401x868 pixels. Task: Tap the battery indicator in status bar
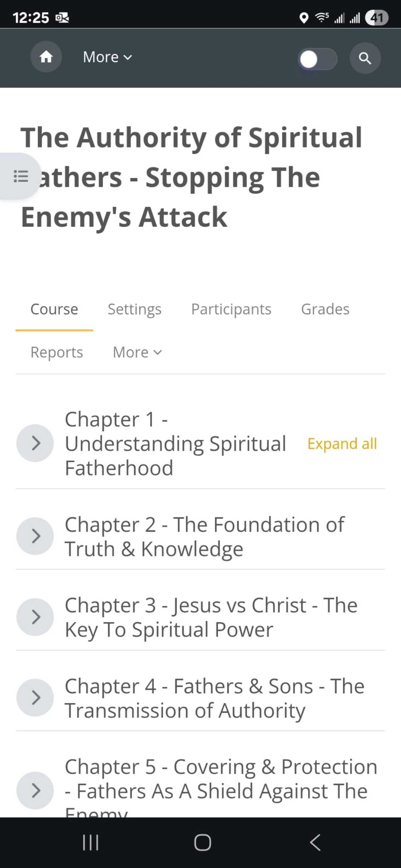coord(377,17)
